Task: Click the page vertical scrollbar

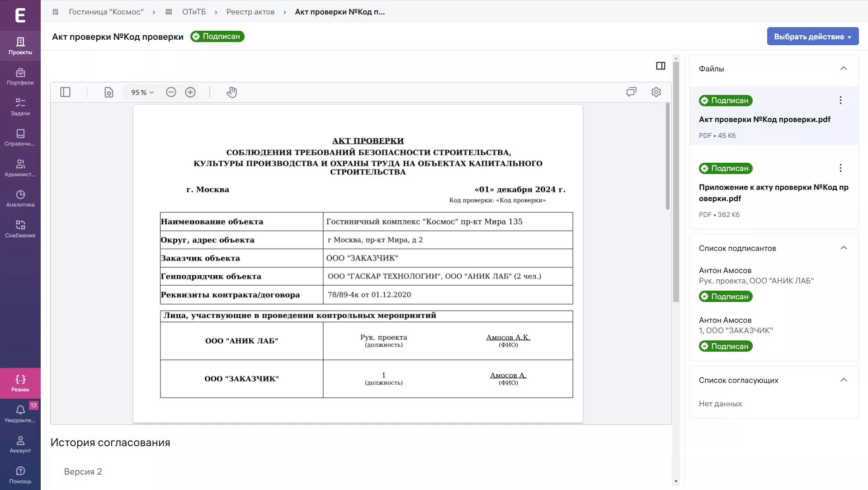Action: pos(676,181)
